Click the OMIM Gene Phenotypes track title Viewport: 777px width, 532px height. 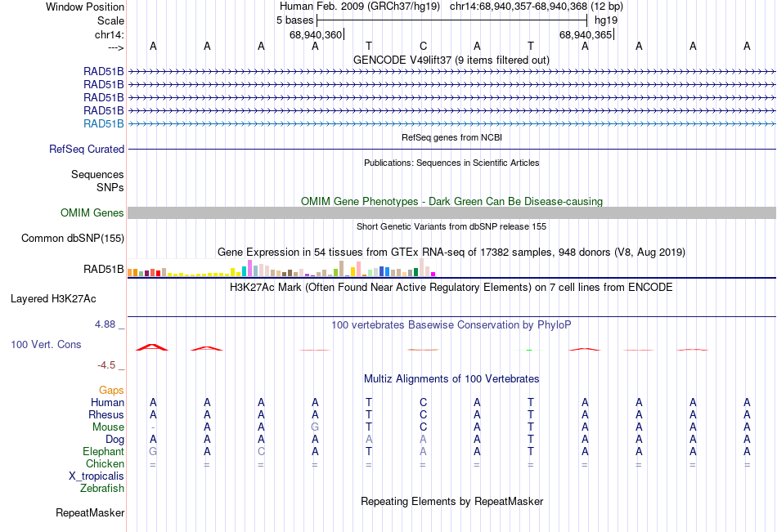[451, 201]
